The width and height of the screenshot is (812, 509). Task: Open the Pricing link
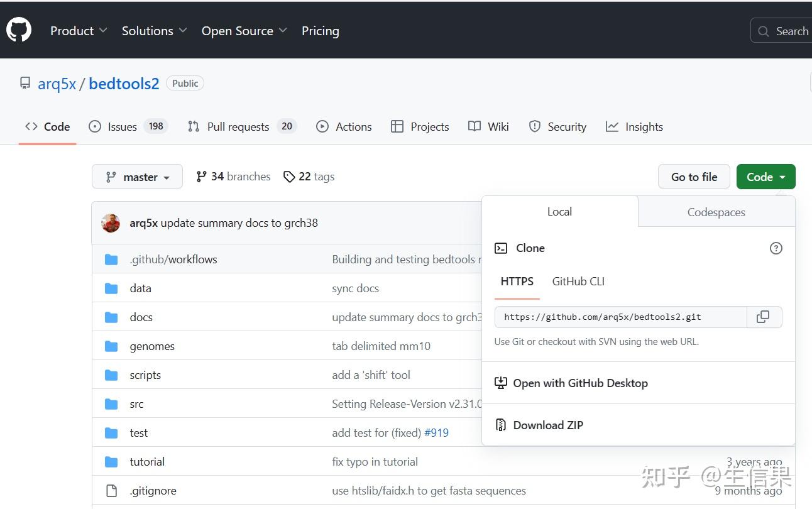[x=320, y=31]
